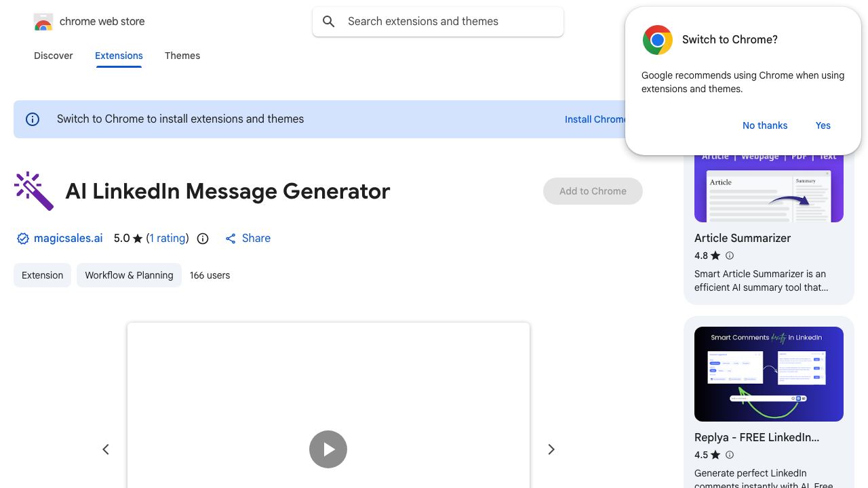Click Article Summarizer 4.8 rating text

701,256
